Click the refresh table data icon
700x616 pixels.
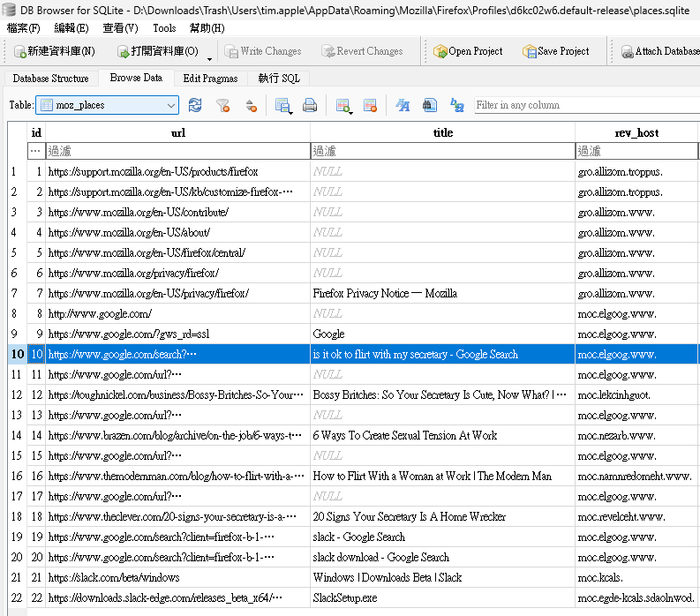[195, 105]
